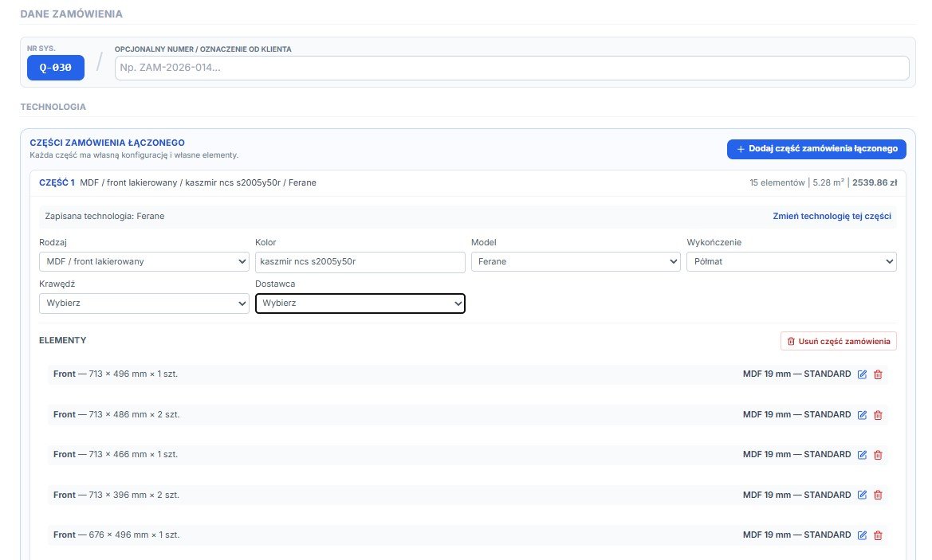The height and width of the screenshot is (560, 932).
Task: Click the 15 elementów count text
Action: point(777,183)
